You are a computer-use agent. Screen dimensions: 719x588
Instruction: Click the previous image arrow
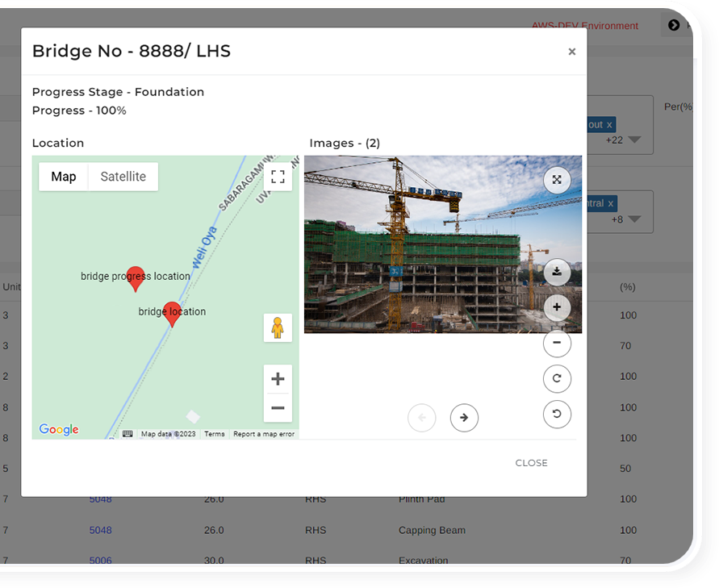click(x=421, y=418)
